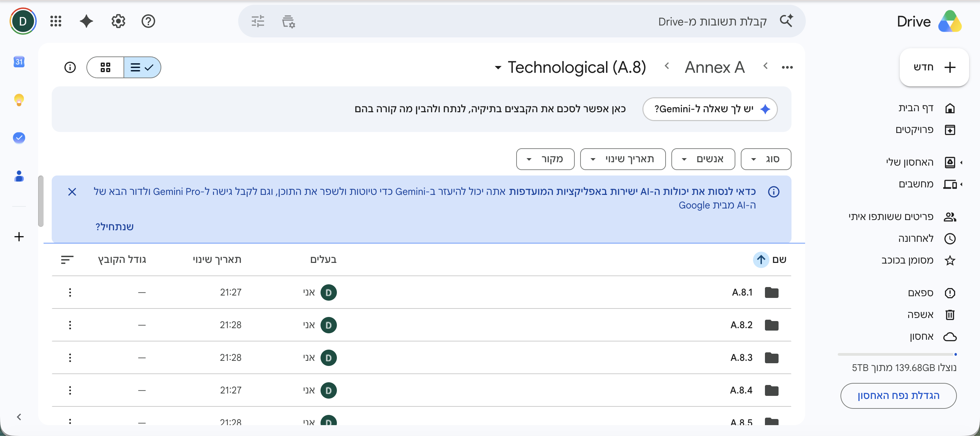This screenshot has height=436, width=980.
Task: Select the A.8.2 folder name
Action: click(741, 325)
